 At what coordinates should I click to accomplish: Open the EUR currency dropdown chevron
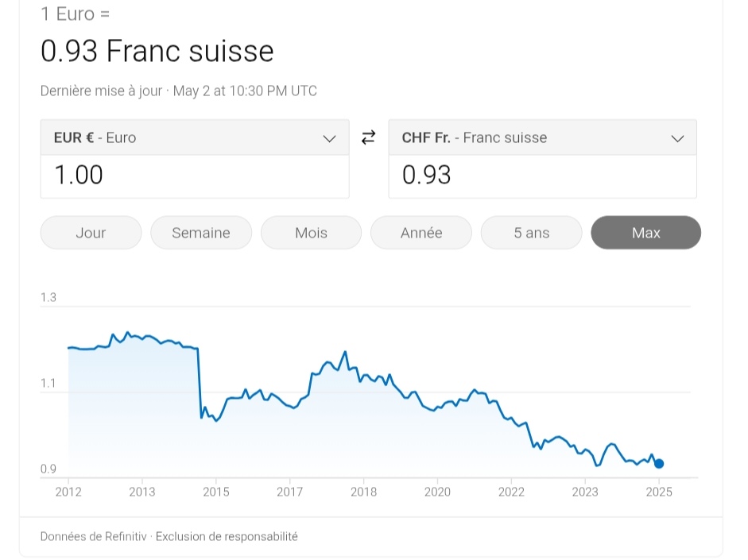329,139
